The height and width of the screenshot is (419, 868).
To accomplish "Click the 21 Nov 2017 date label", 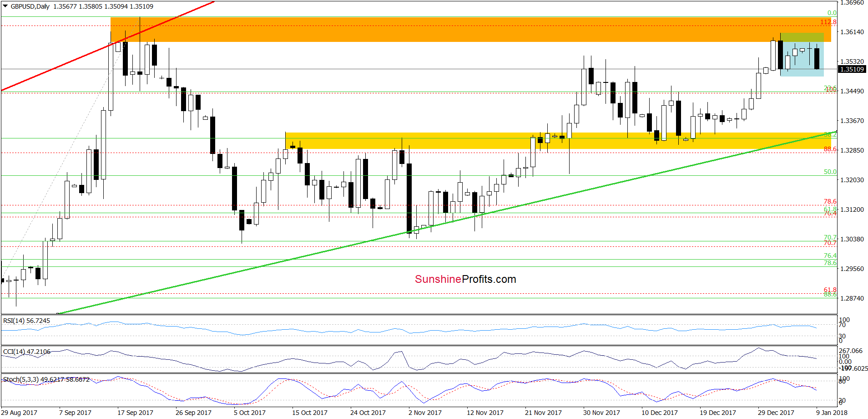I will [x=543, y=413].
